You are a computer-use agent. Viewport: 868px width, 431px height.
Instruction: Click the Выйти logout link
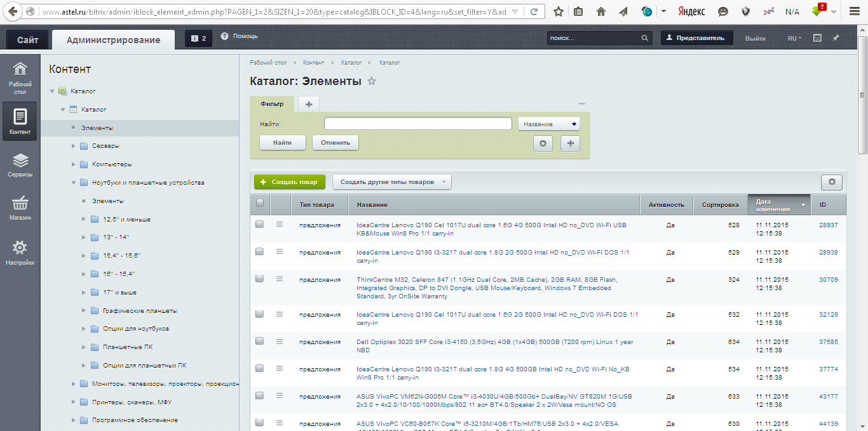point(756,38)
